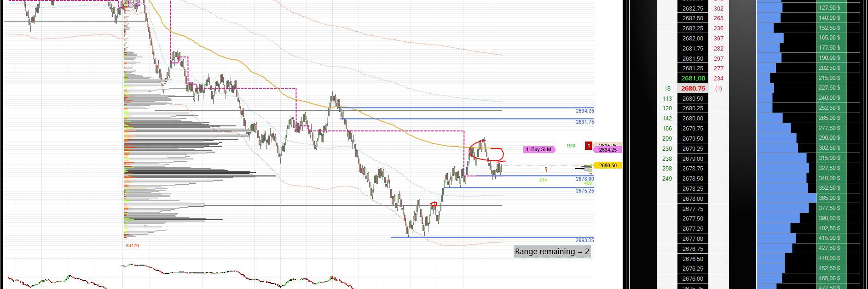Click price 2679,00 in the DOM ladder
The width and height of the screenshot is (868, 289).
coord(693,159)
